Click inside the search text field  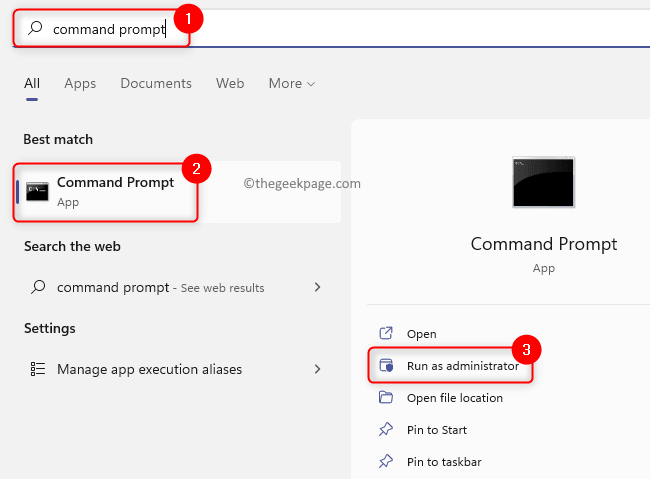click(x=400, y=29)
